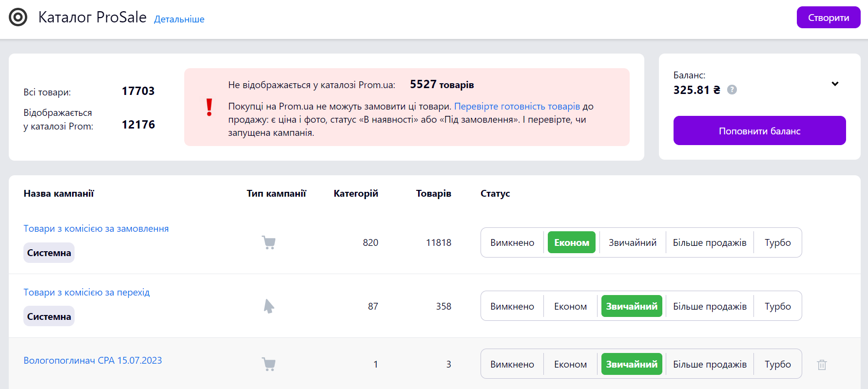Click the Всі товари: label
Image resolution: width=868 pixels, height=389 pixels.
click(x=47, y=92)
